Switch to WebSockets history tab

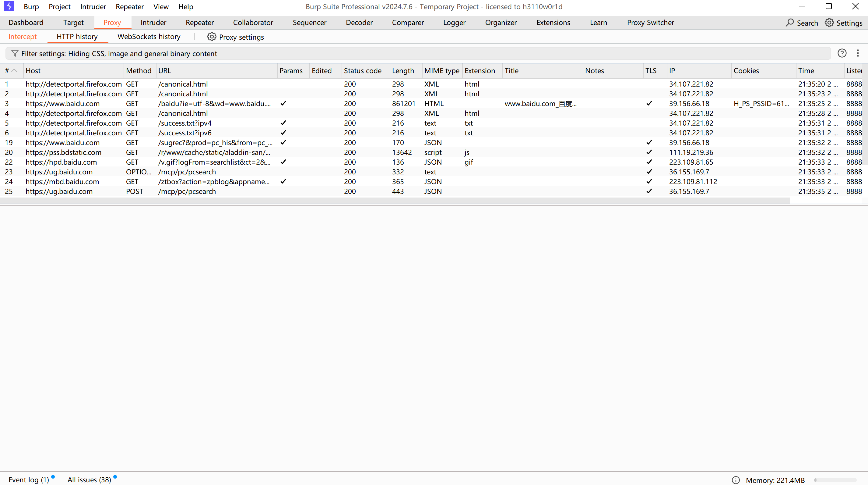coord(149,37)
